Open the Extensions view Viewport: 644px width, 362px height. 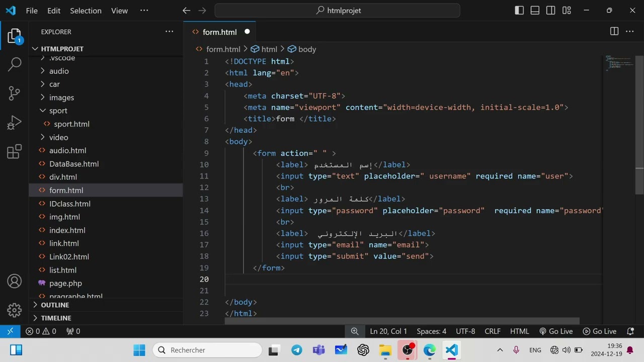15,151
